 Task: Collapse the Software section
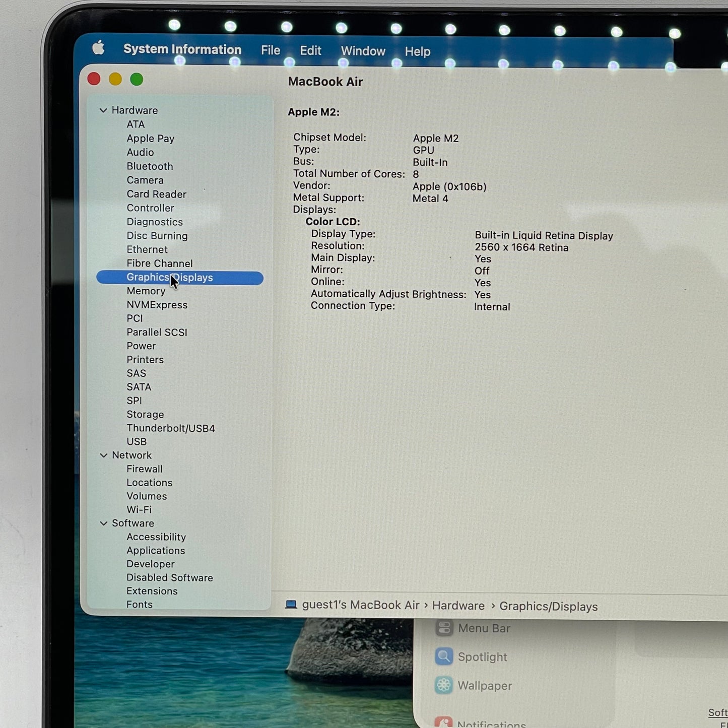[103, 523]
